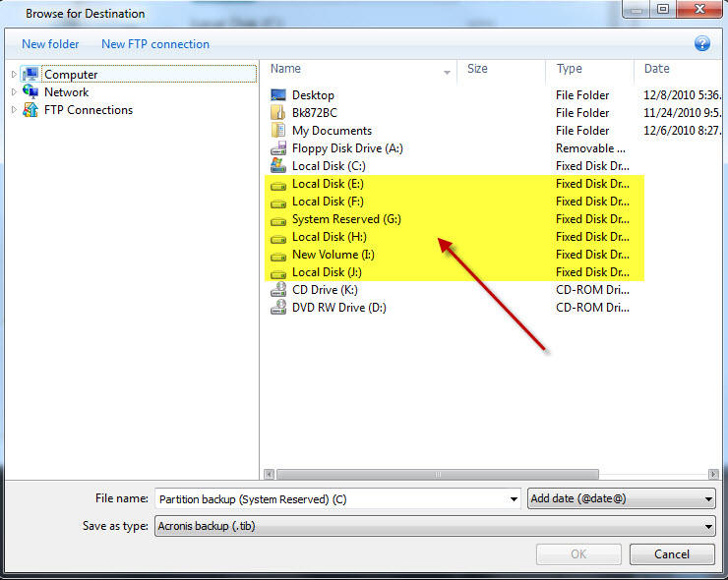Click the Computer label in the tree
Screen dimensions: 728x580
[x=71, y=75]
